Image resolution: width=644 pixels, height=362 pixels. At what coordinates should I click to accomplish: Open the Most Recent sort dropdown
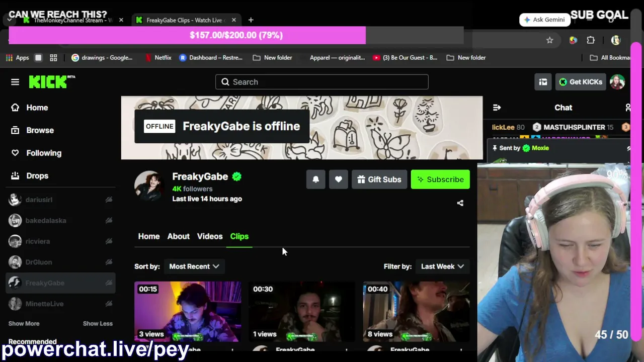[194, 266]
